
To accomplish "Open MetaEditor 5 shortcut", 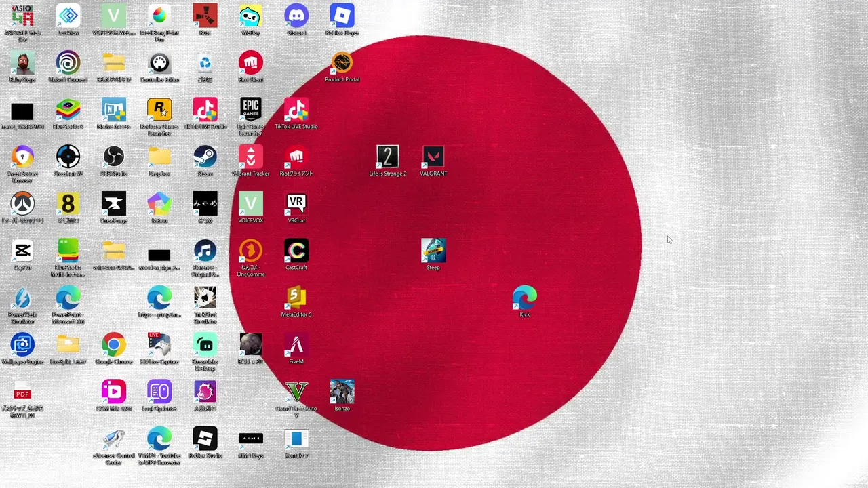I will click(x=296, y=298).
